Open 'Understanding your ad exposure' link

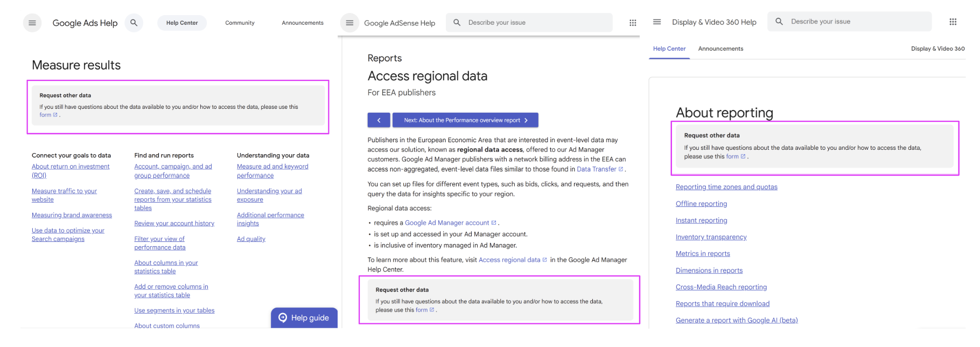pos(269,195)
